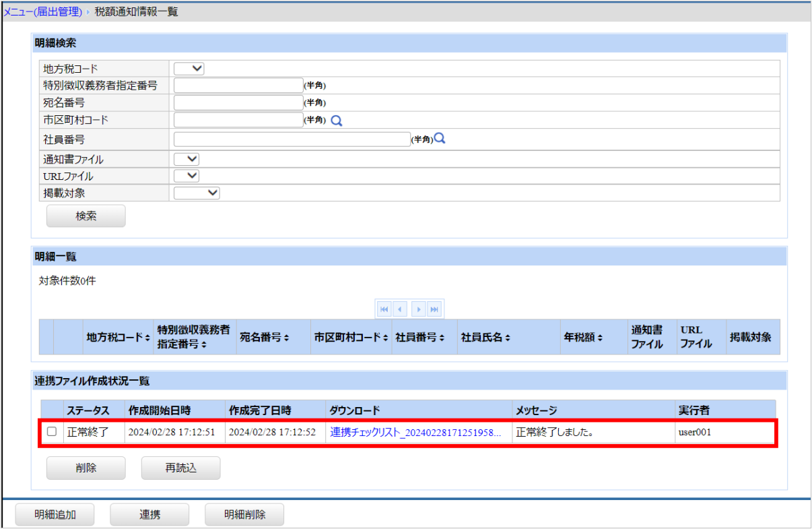812x529 pixels.
Task: Sort by 市区町村コード column arrows
Action: tap(386, 338)
